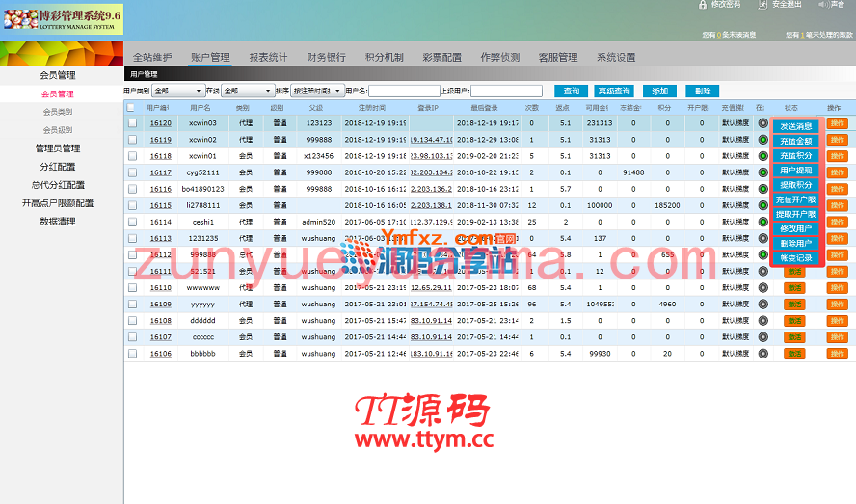Click the lock icon beside 修改密码
This screenshot has height=504, width=856.
[703, 5]
